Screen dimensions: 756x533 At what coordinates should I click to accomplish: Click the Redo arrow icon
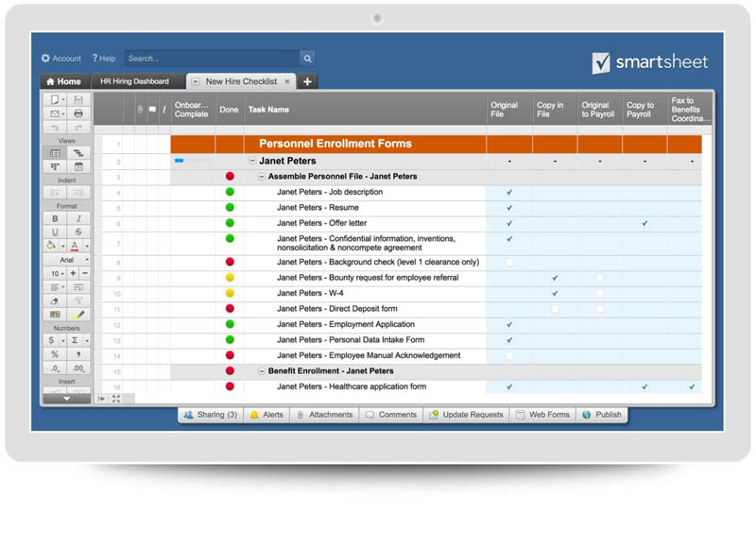click(x=78, y=128)
